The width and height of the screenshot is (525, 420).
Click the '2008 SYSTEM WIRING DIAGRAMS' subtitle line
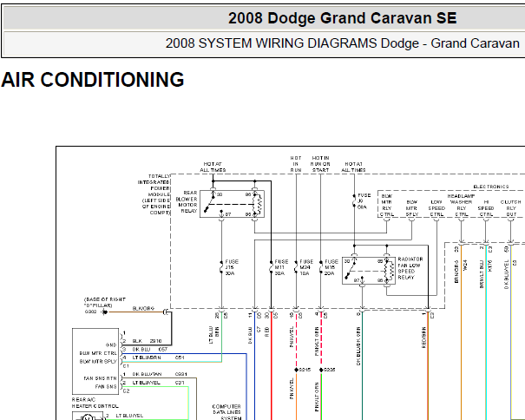coord(342,43)
